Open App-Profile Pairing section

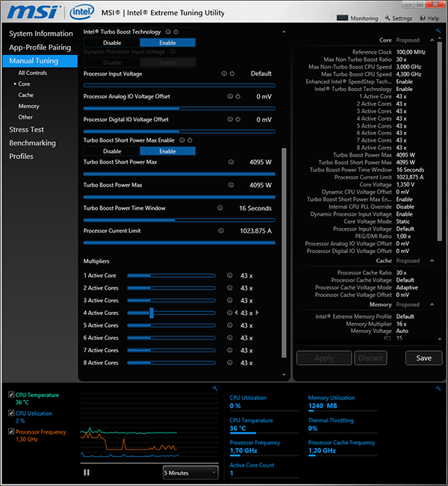coord(40,47)
